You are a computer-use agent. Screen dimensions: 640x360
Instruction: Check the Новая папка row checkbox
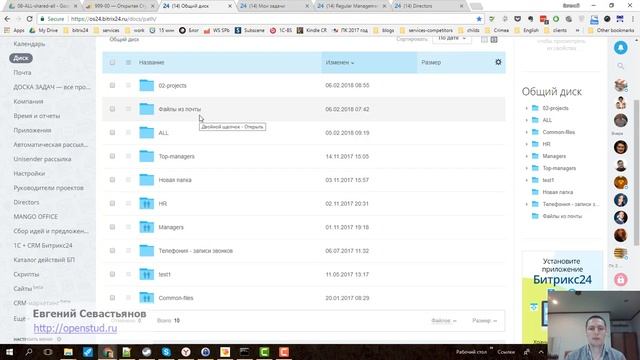[x=112, y=180]
